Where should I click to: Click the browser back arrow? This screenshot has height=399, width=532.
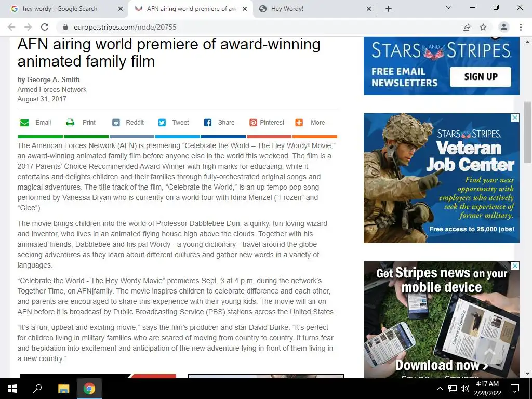coord(11,27)
